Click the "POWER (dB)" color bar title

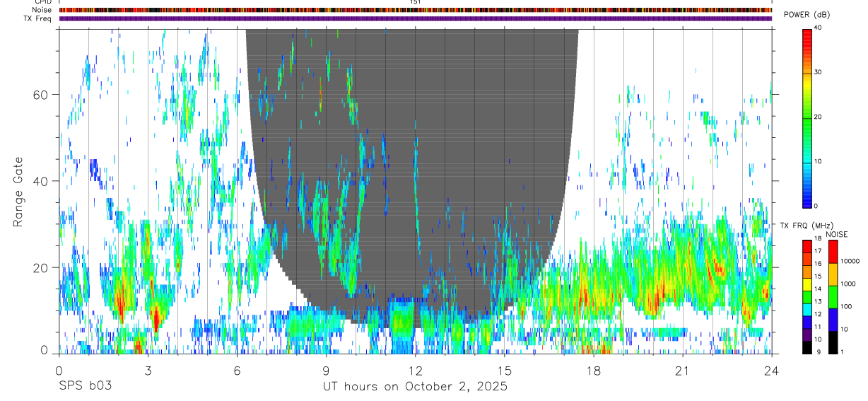(807, 15)
